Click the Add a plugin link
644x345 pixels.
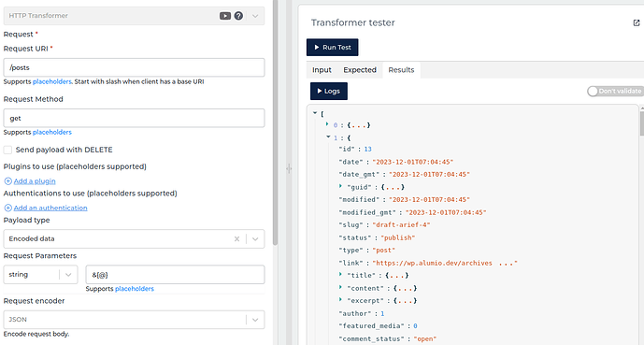[x=35, y=181]
